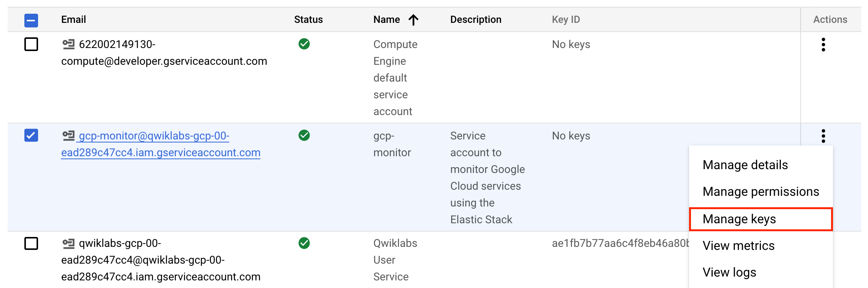Click service account icon beside 622002149130-compute email
The height and width of the screenshot is (288, 868).
tap(69, 44)
